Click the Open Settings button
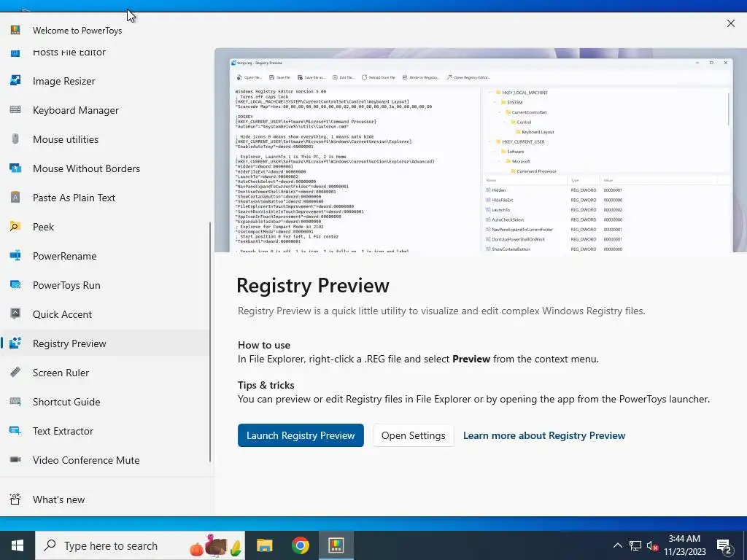747x560 pixels. click(413, 435)
